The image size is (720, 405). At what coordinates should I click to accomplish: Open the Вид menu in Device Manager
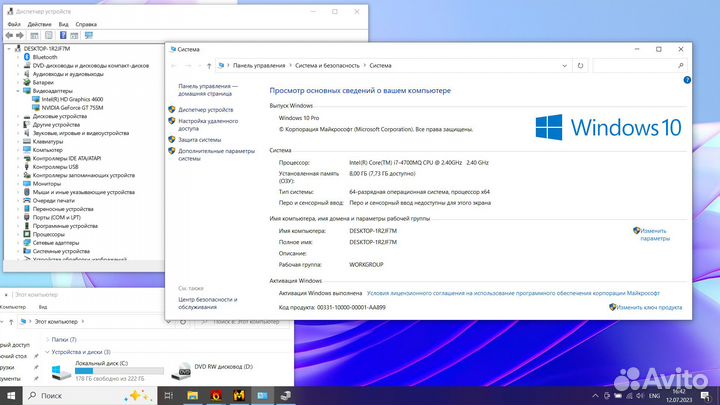pyautogui.click(x=63, y=24)
